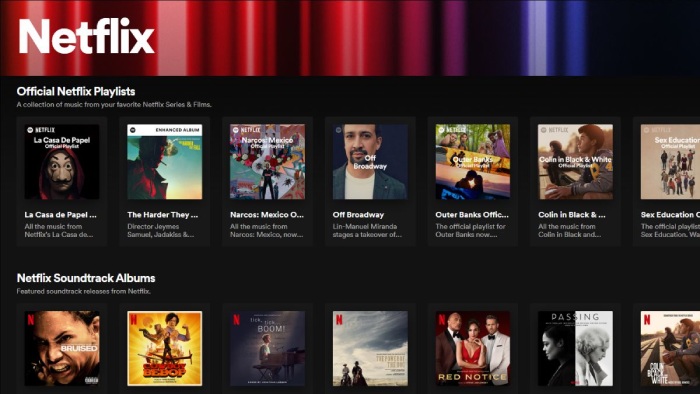Viewport: 700px width, 394px height.
Task: Open Off Broadway playlist cover
Action: point(370,162)
